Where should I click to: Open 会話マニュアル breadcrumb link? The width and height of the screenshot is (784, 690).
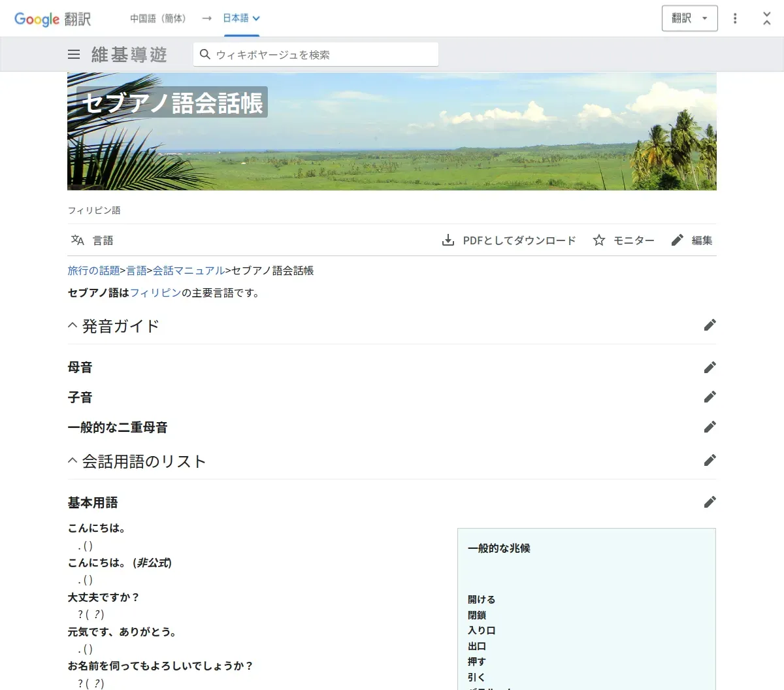coord(189,271)
